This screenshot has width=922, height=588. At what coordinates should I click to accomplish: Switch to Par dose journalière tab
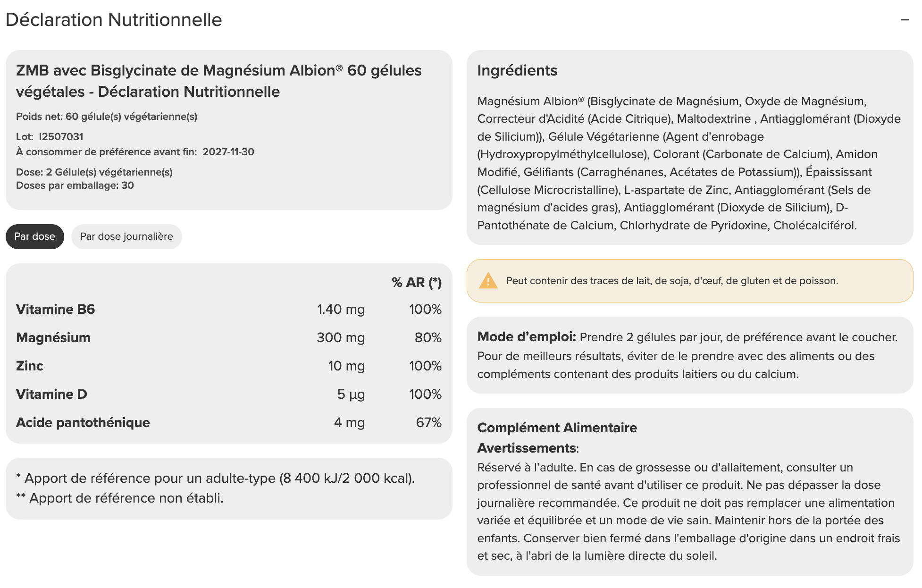tap(126, 236)
